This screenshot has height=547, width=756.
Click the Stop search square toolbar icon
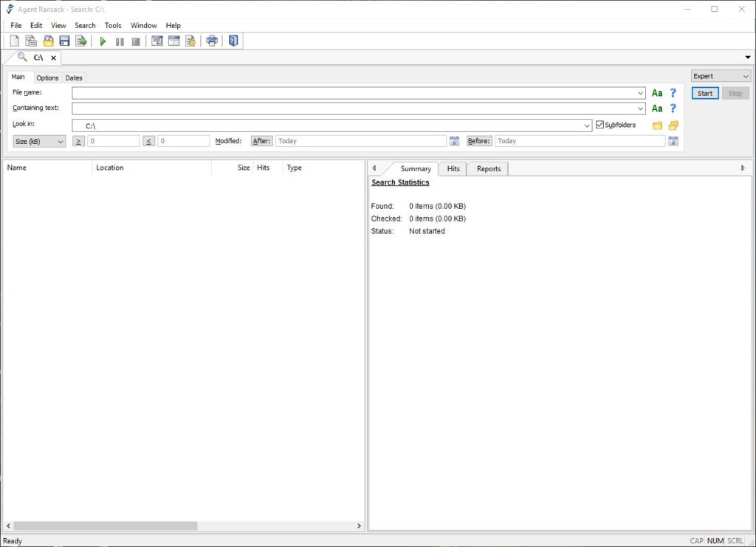coord(136,42)
